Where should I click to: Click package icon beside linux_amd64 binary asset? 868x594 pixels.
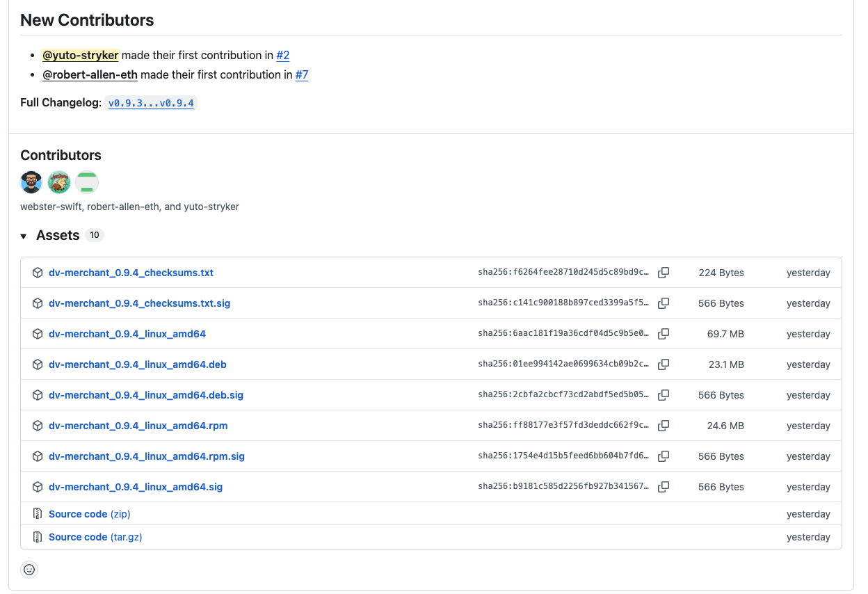click(x=38, y=334)
